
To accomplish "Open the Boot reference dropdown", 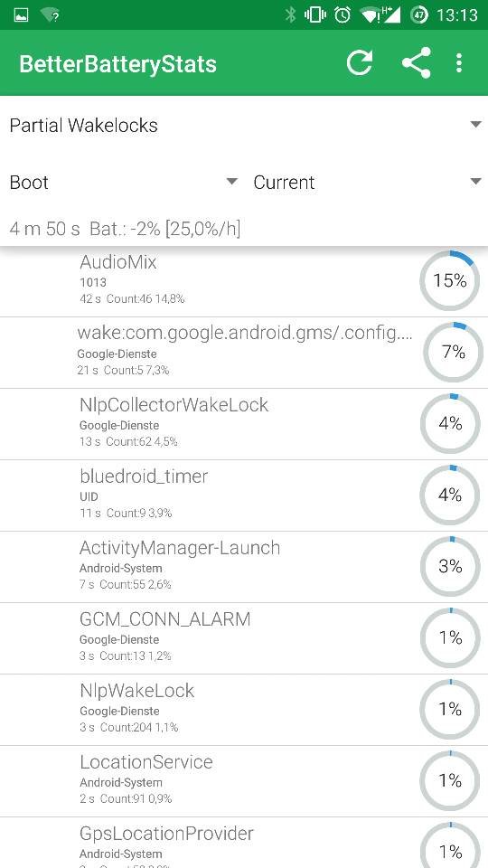I will pos(124,182).
